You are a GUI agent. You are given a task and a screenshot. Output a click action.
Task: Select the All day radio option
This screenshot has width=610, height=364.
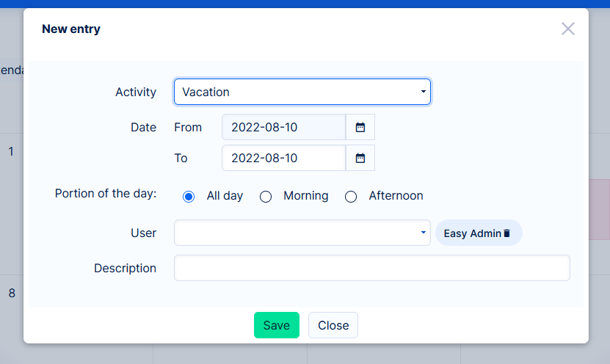(x=189, y=197)
